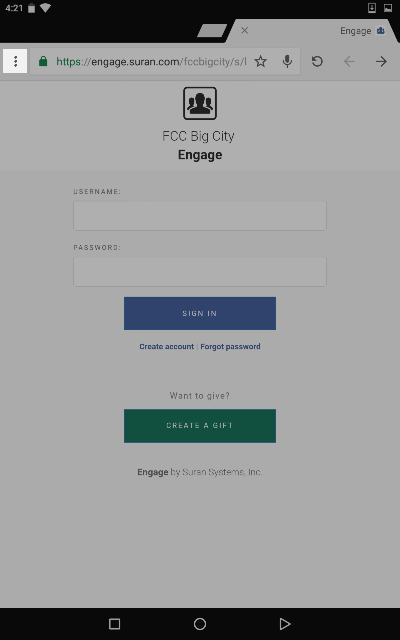
Task: Focus the Username input field
Action: tap(200, 216)
